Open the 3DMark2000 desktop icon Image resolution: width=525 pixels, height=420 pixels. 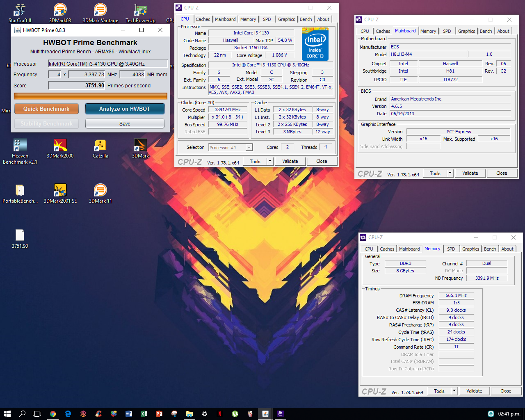click(x=60, y=148)
